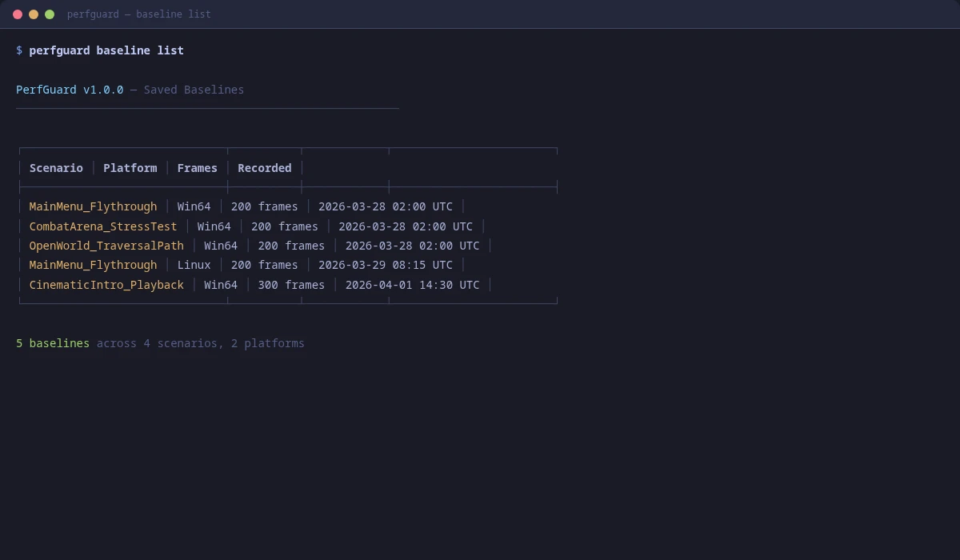Select the Scenario column header

(x=56, y=168)
